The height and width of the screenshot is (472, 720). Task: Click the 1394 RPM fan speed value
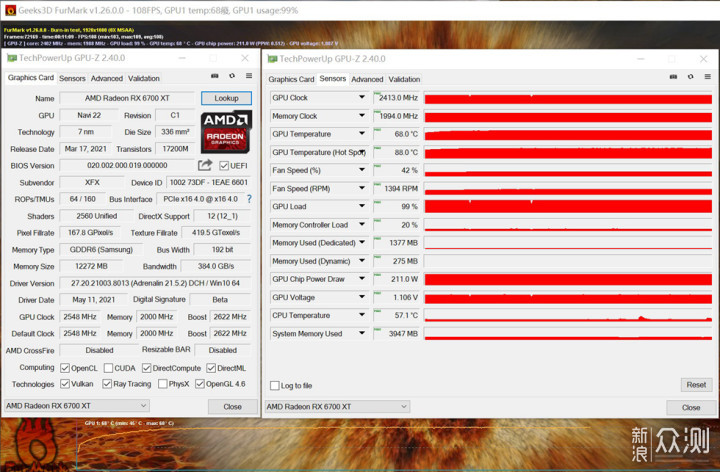(396, 189)
